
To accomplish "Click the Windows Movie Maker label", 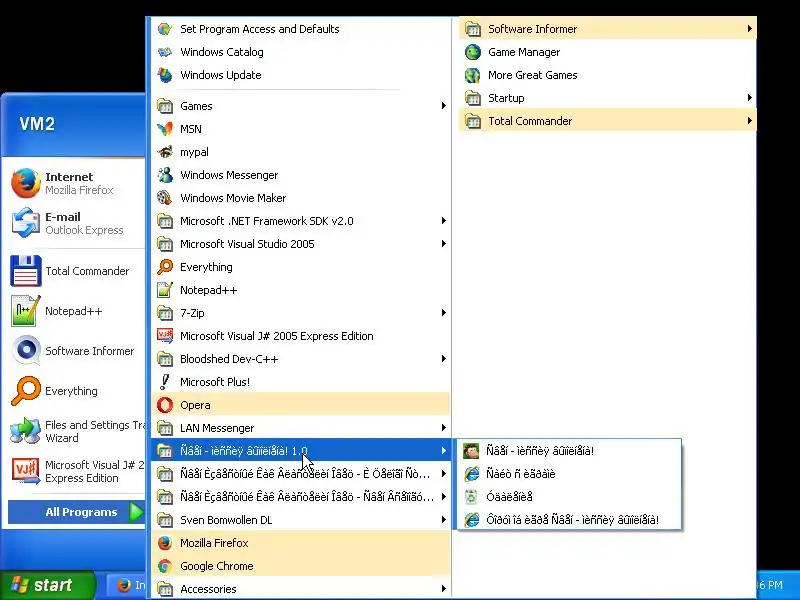I will [x=233, y=198].
